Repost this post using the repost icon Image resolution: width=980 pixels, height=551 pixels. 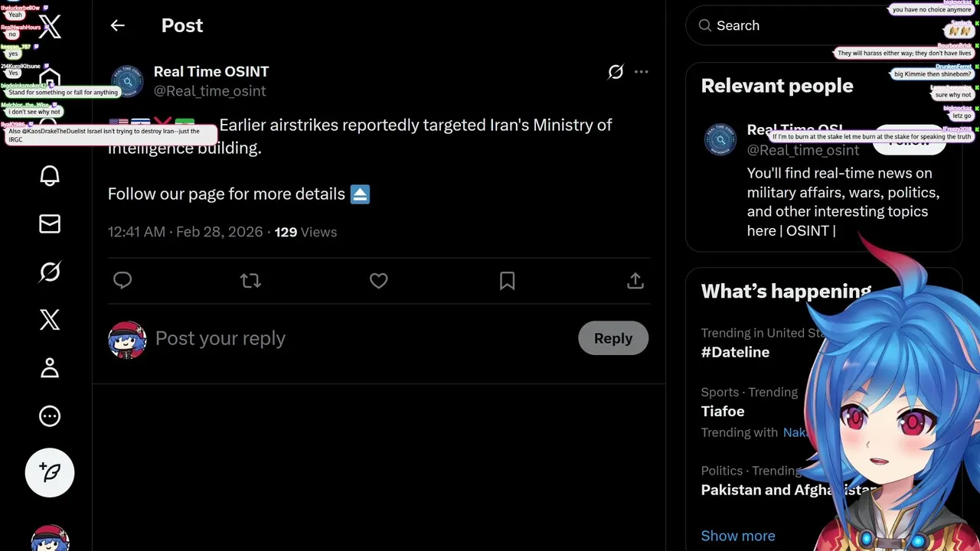click(250, 281)
